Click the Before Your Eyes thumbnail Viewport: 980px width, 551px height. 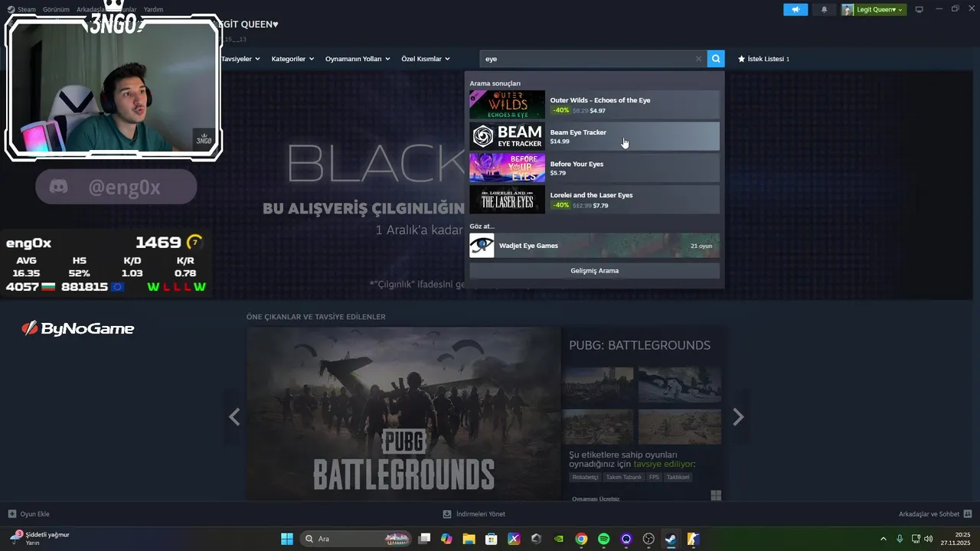[507, 168]
